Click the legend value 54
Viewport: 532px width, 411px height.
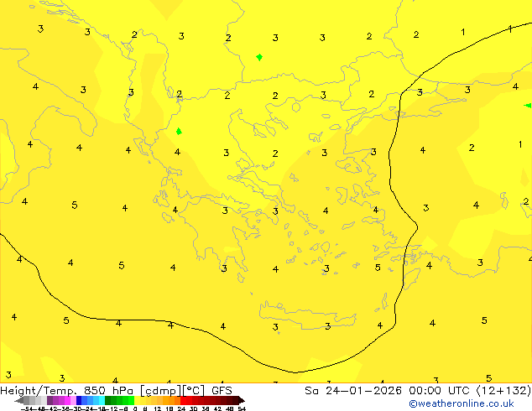point(242,408)
